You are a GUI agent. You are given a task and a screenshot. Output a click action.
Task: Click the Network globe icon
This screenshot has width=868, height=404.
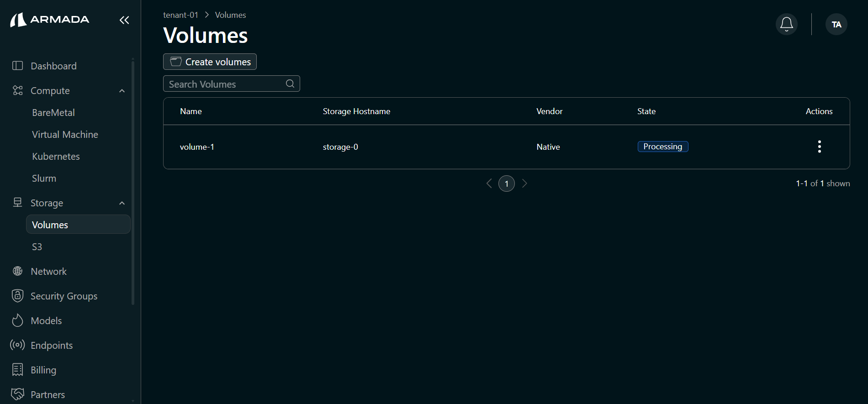[17, 271]
